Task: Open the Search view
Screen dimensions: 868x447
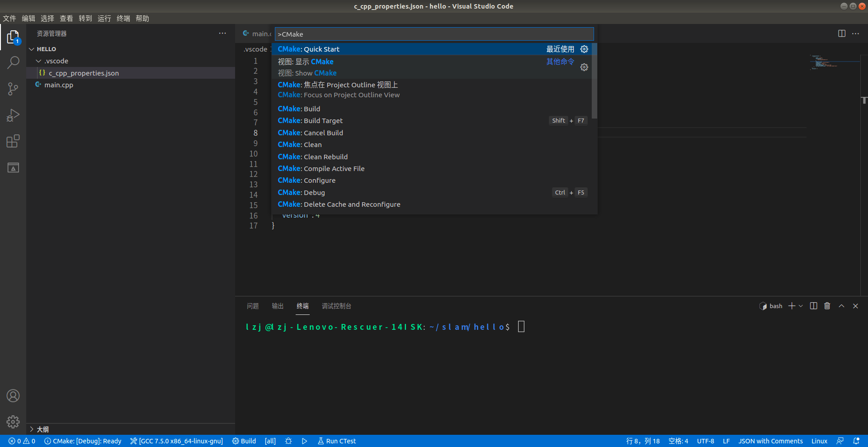Action: pyautogui.click(x=13, y=62)
